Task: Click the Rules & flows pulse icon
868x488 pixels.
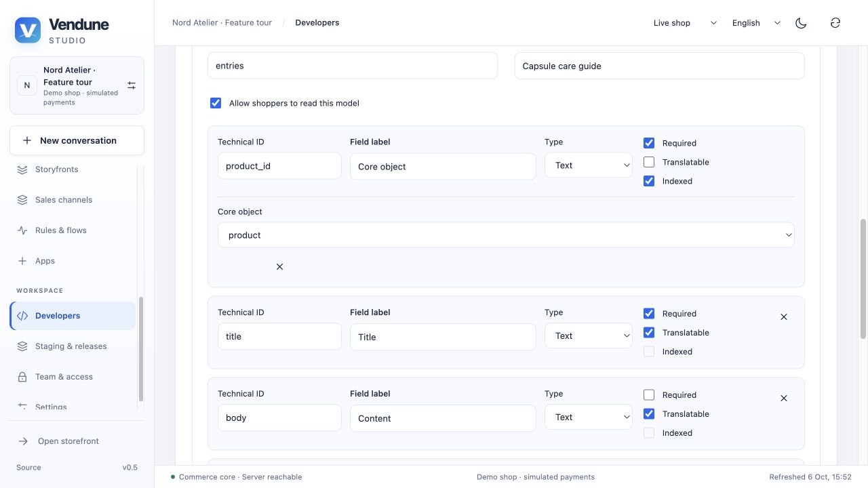Action: point(22,230)
